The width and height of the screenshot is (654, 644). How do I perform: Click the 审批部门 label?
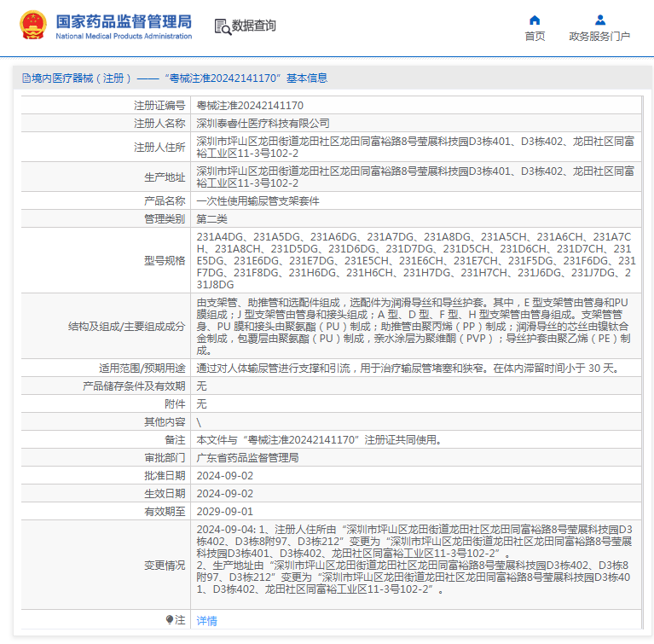165,458
